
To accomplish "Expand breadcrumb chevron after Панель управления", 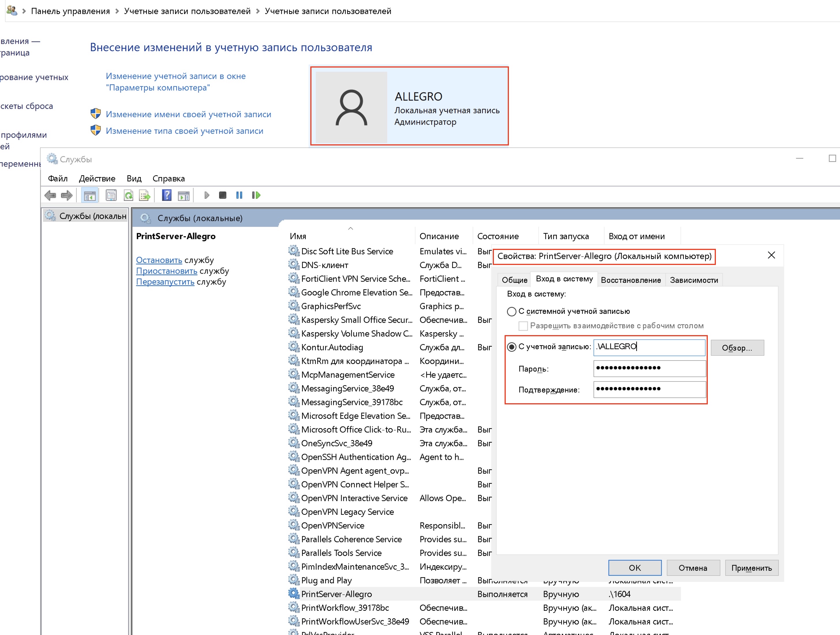I will click(x=117, y=11).
